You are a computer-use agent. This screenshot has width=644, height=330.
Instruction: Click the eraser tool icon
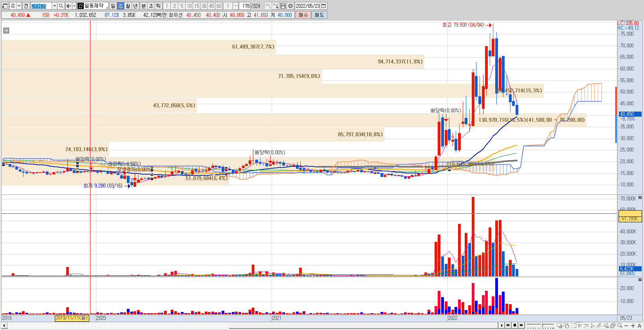click(606, 326)
